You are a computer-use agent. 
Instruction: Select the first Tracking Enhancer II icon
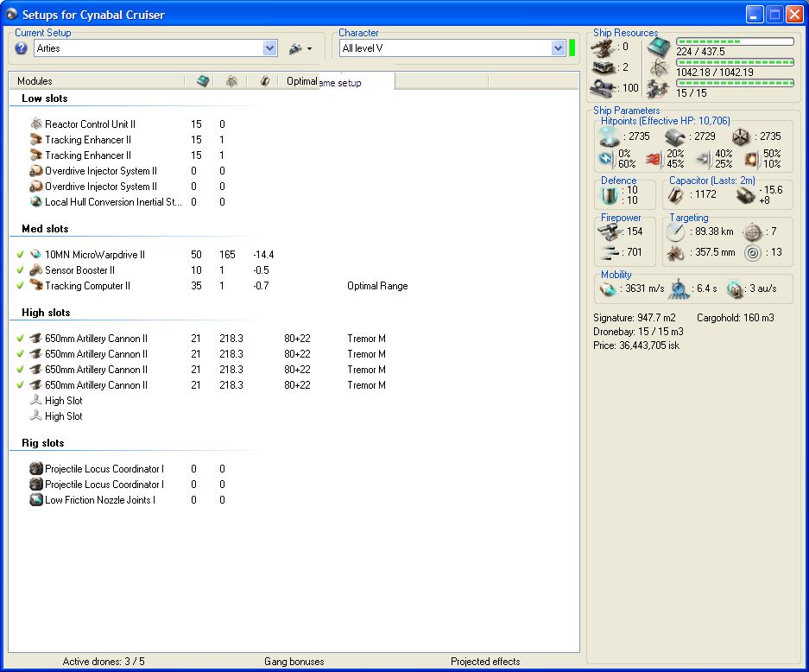pos(36,139)
